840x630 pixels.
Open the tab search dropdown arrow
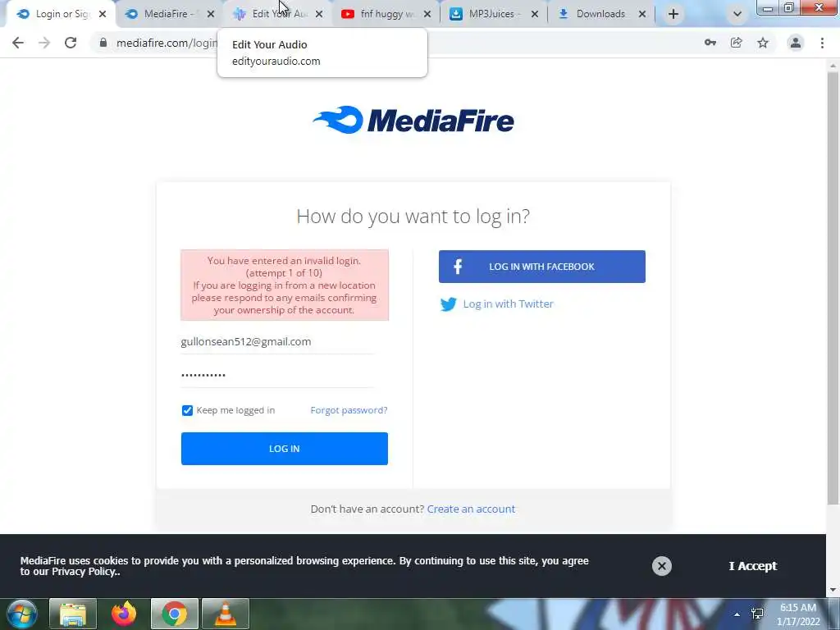pos(737,15)
